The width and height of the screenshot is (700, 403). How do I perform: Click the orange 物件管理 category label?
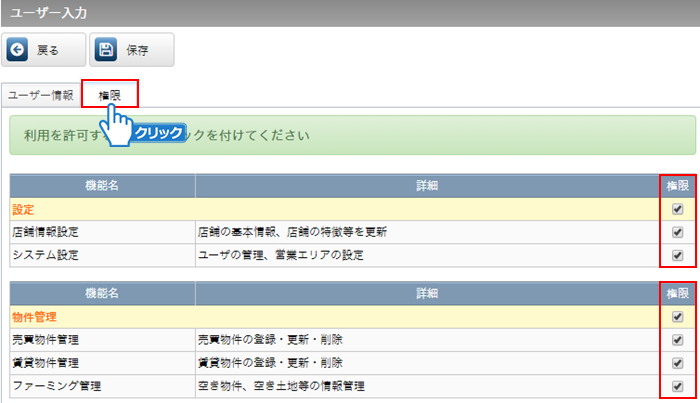click(x=35, y=317)
